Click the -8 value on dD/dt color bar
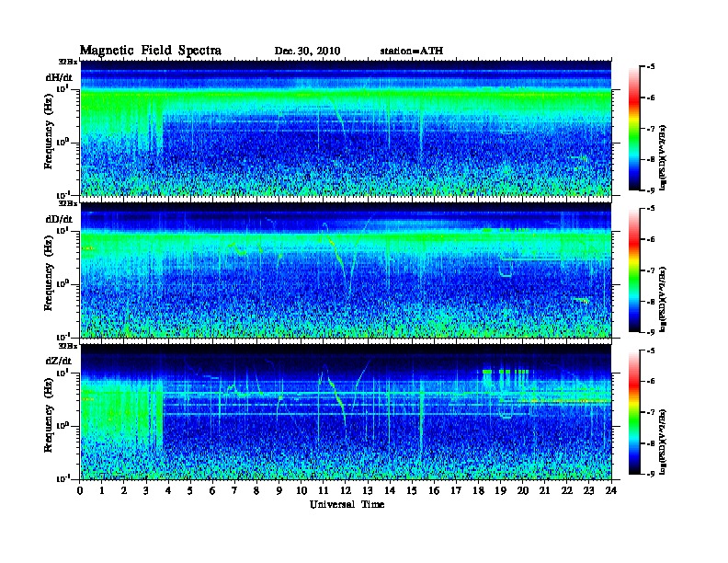The height and width of the screenshot is (563, 728). click(651, 302)
